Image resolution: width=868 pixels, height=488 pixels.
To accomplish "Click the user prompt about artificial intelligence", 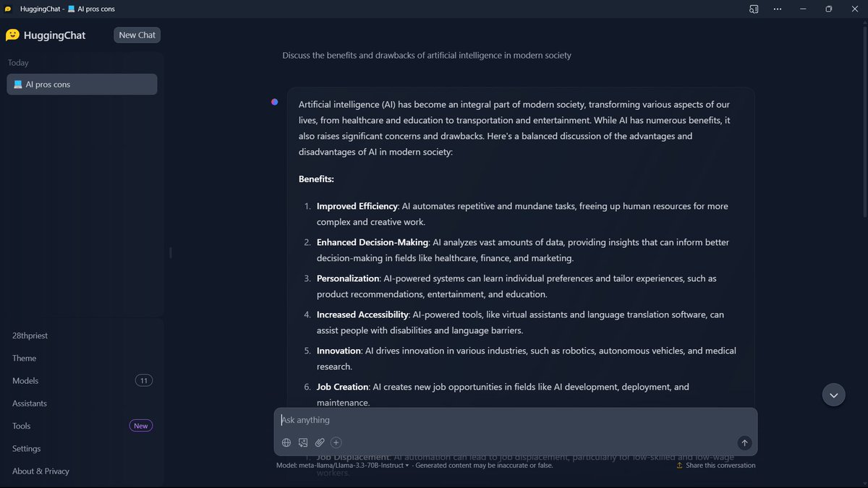I will pos(427,56).
